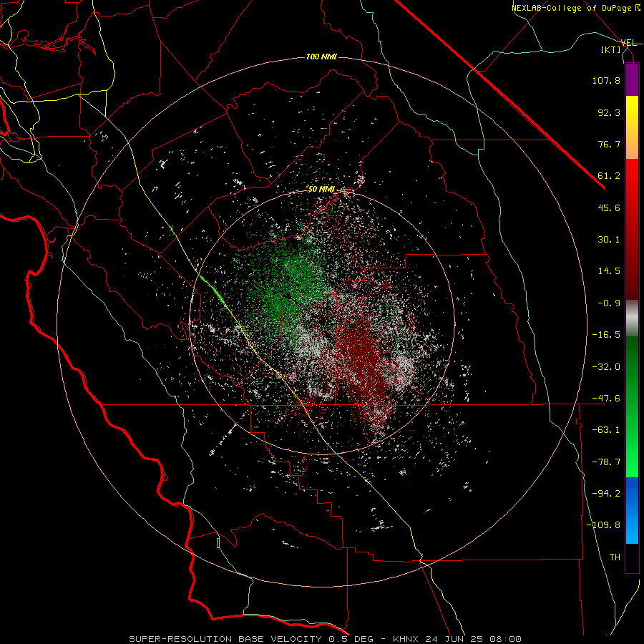This screenshot has height=644, width=644.
Task: Select the 100 NMI range ring label
Action: point(321,57)
